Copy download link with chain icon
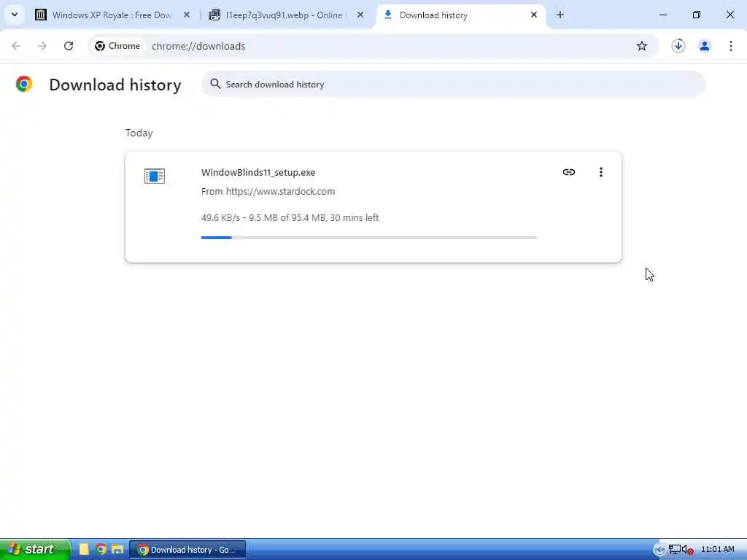This screenshot has width=747, height=560. [569, 172]
